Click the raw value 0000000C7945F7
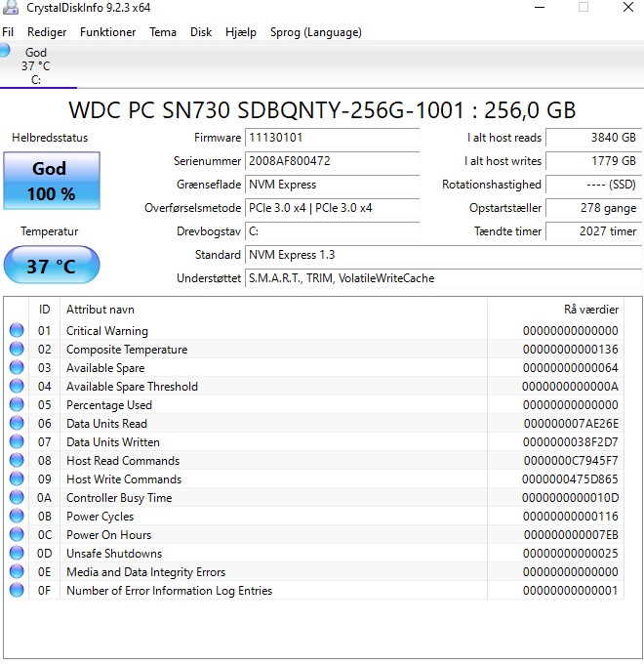This screenshot has width=644, height=665. (x=571, y=461)
